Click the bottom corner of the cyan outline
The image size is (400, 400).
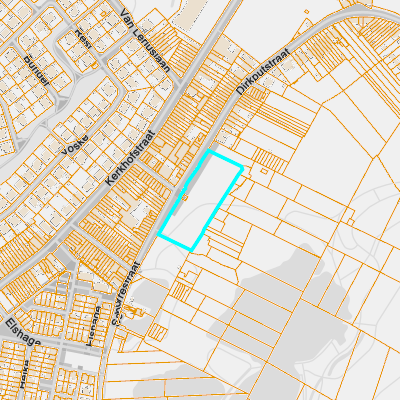pyautogui.click(x=192, y=250)
